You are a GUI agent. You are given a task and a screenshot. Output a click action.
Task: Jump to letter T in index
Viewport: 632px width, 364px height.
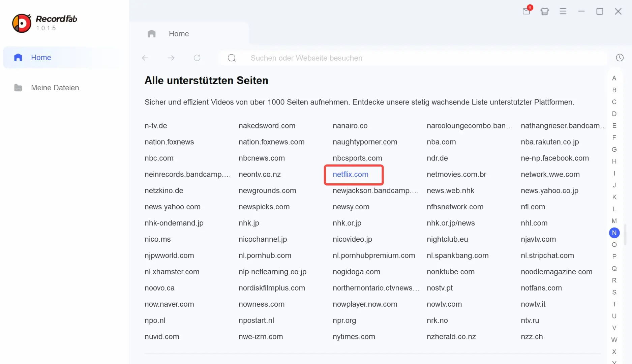pos(614,304)
